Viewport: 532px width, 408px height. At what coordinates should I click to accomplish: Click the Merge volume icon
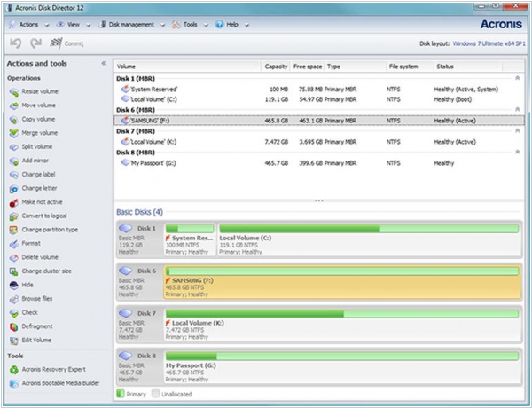14,133
